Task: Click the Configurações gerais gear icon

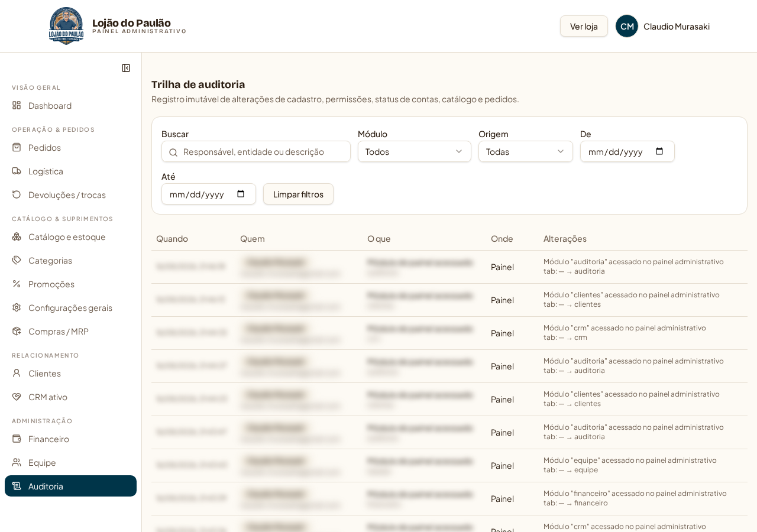Action: pyautogui.click(x=17, y=307)
